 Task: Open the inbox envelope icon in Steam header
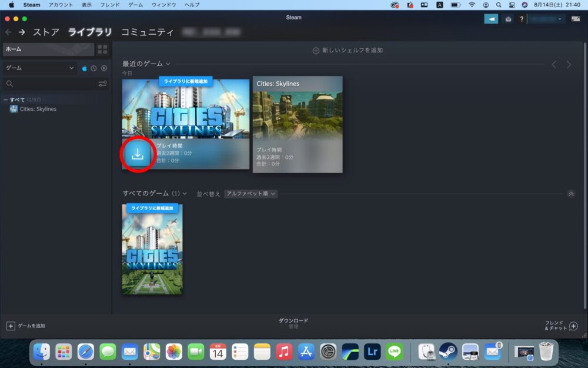(508, 19)
